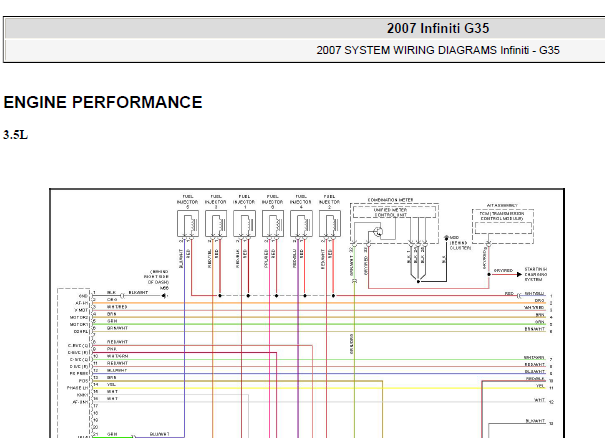Click the 'POS' terminal label
605x438 pixels.
[x=83, y=381]
